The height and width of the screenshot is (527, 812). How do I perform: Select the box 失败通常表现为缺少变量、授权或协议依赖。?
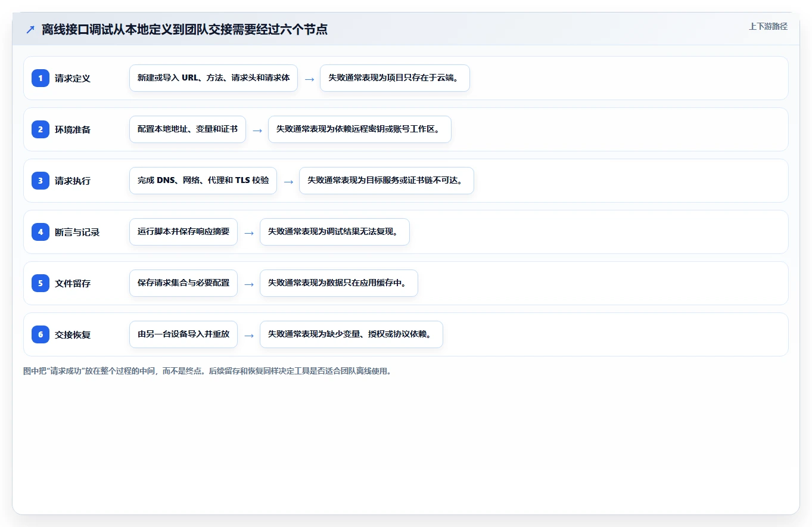coord(351,334)
